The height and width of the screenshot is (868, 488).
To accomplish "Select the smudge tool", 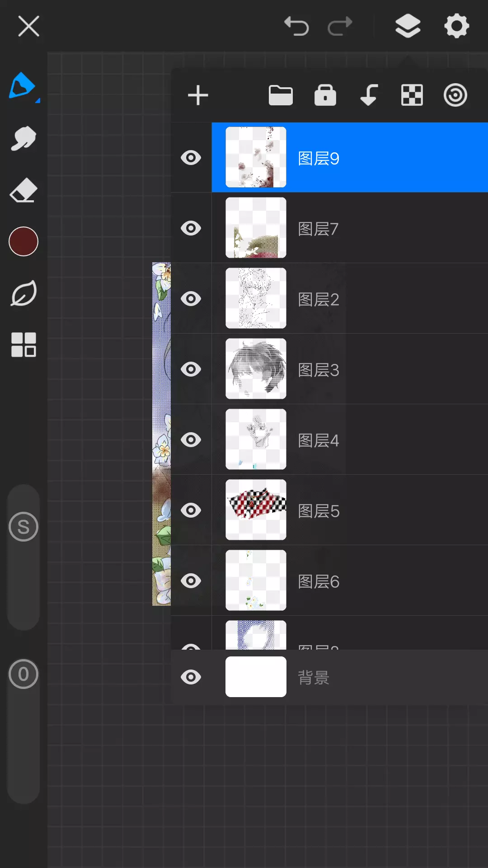I will [23, 138].
